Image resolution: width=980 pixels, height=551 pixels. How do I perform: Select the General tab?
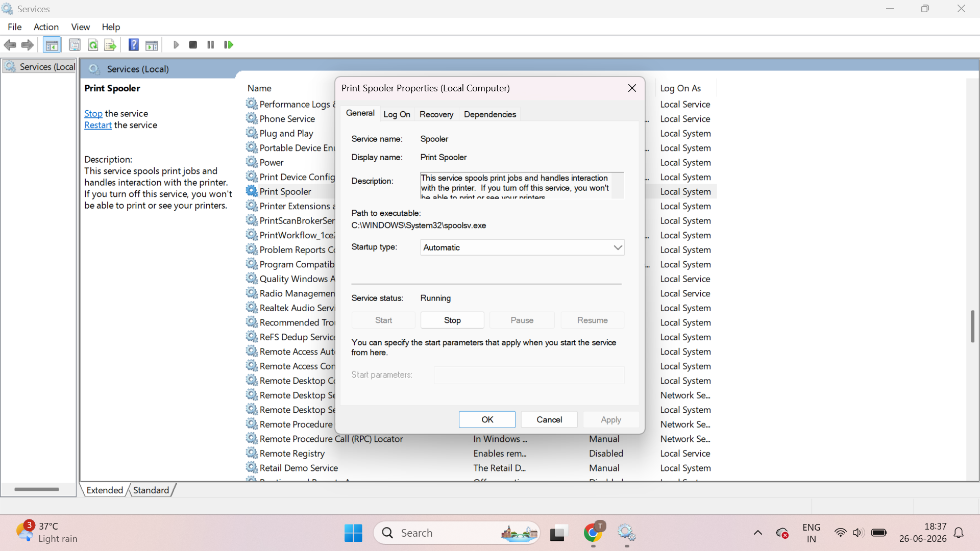(360, 113)
